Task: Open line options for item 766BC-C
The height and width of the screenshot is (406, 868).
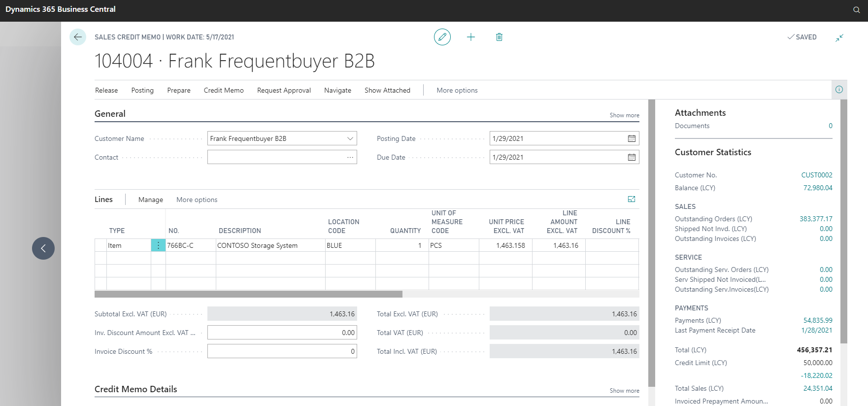Action: (158, 245)
